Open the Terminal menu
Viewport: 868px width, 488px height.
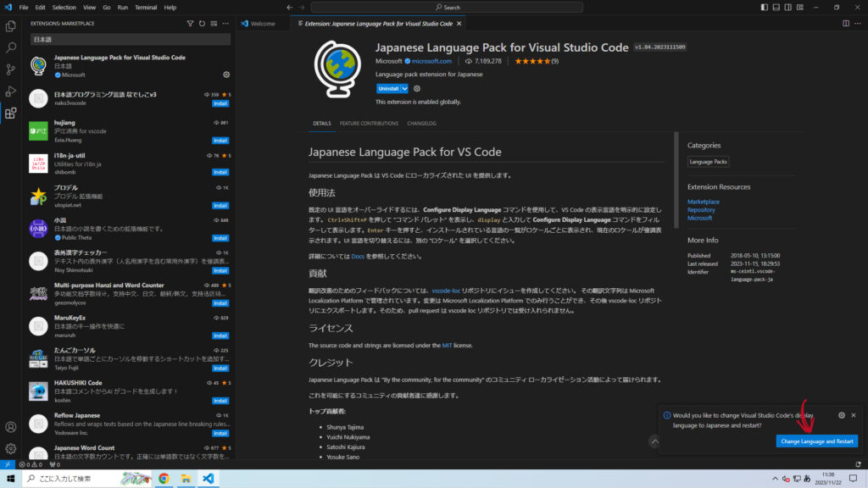click(146, 7)
